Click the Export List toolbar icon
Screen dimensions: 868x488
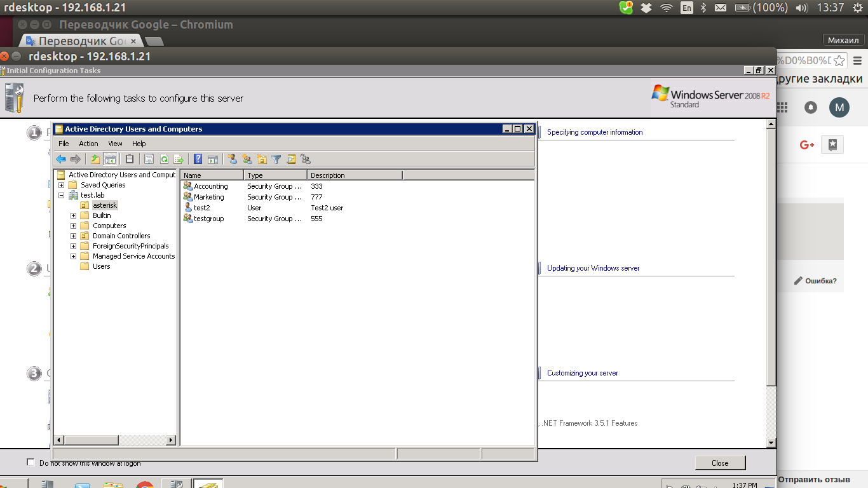[179, 159]
